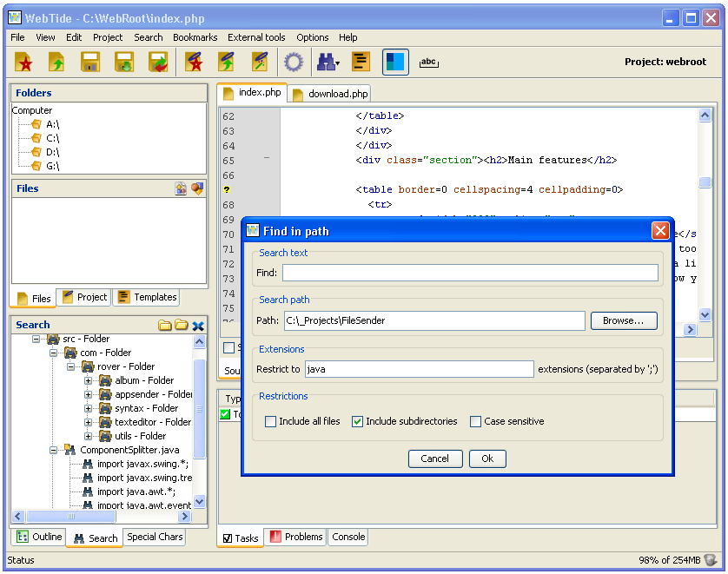This screenshot has width=728, height=574.
Task: Click the floppy icon with green down arrow
Action: [x=124, y=62]
